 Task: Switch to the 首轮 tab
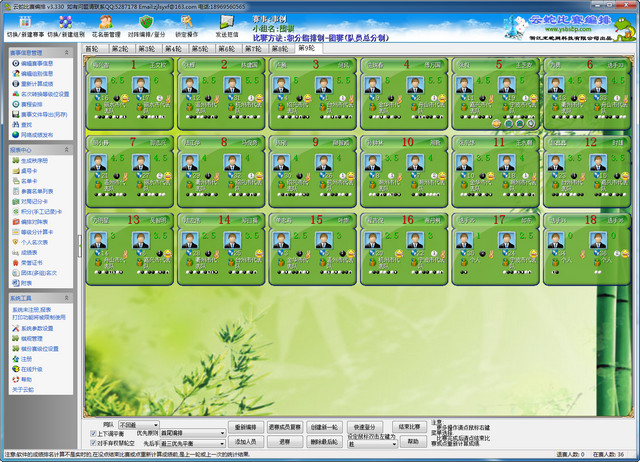coord(93,49)
